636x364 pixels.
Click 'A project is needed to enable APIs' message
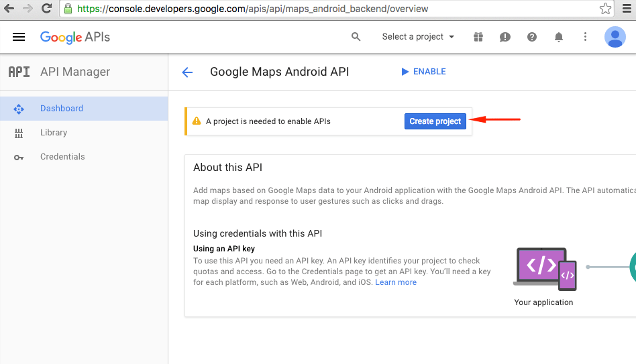(x=268, y=121)
